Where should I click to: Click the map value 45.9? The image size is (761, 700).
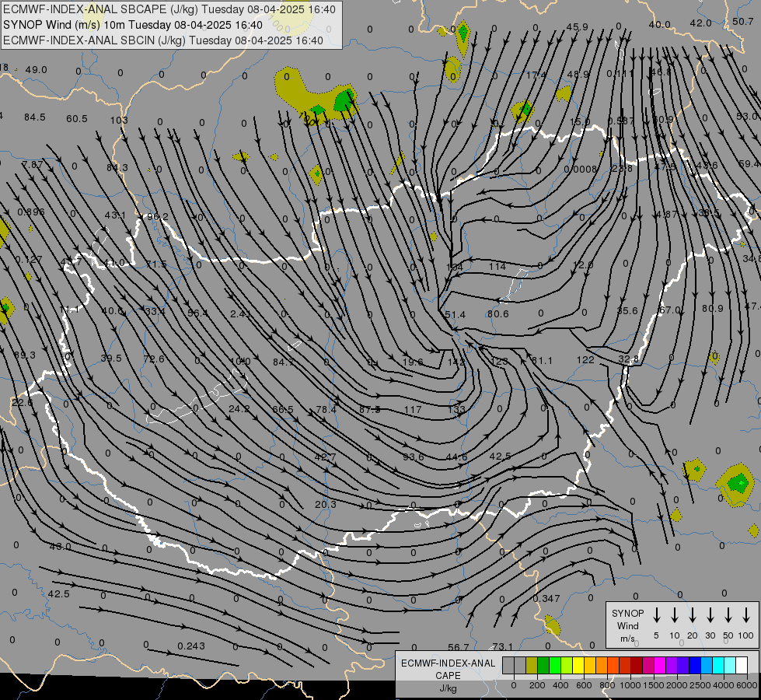coord(577,27)
